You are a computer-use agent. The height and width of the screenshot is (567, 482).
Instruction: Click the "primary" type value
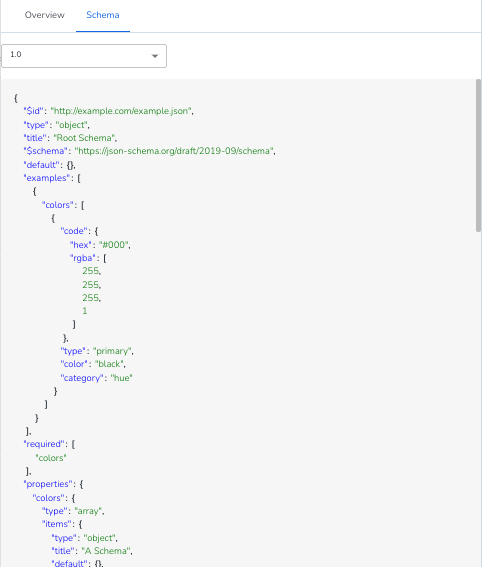point(112,351)
